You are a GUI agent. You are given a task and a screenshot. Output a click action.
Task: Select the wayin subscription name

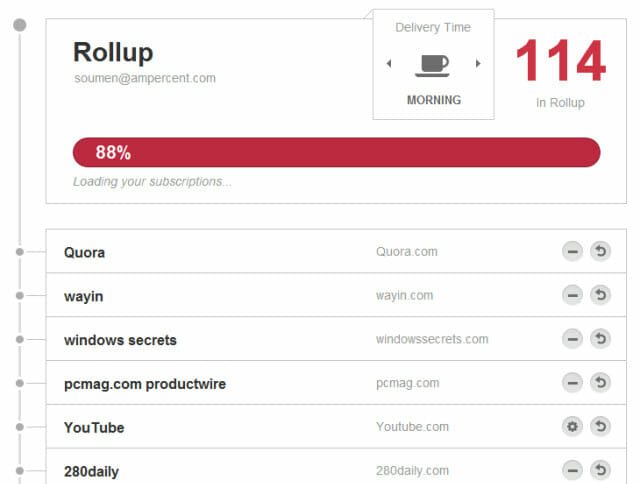(x=84, y=296)
